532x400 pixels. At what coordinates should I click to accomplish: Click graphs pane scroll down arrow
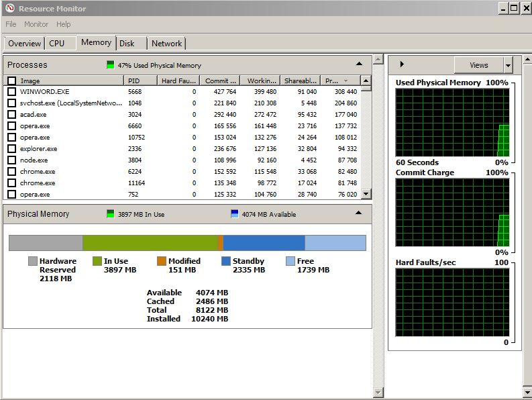[x=527, y=393]
